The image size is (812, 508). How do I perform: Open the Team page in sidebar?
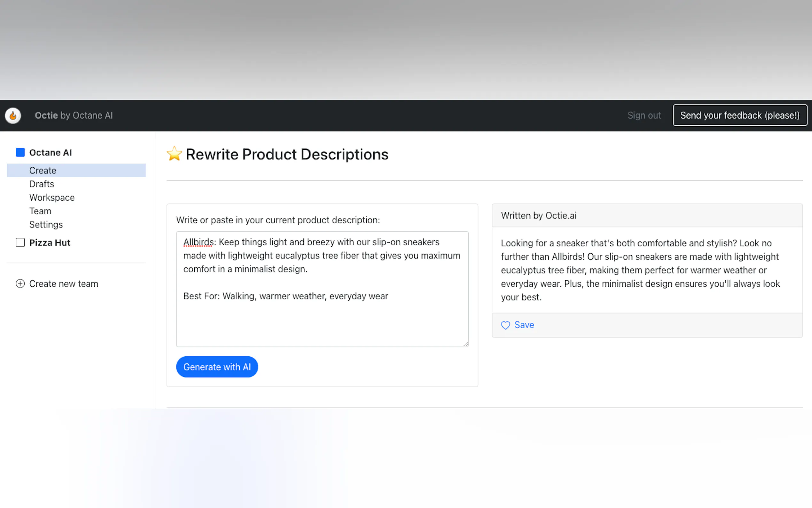click(40, 211)
